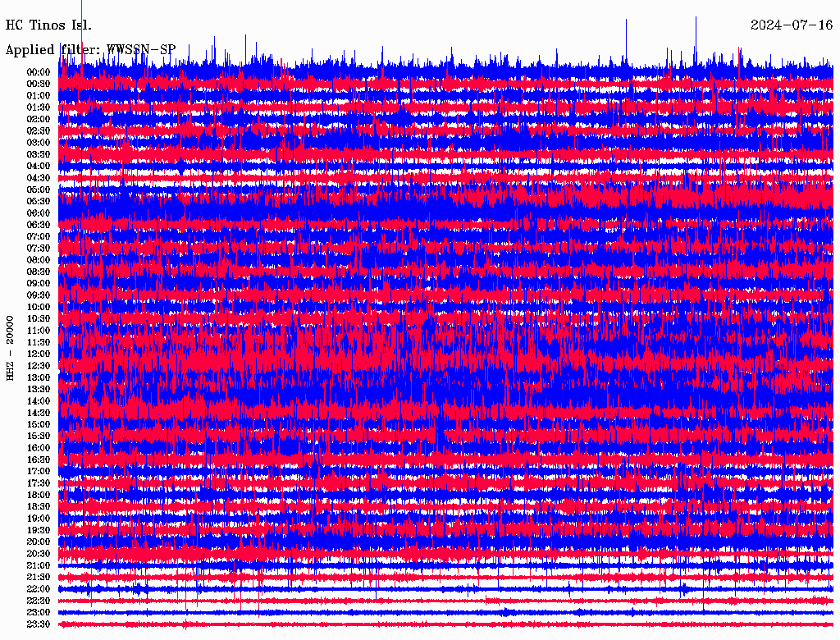
Task: Select the 07:00 time label
Action: pyautogui.click(x=39, y=237)
